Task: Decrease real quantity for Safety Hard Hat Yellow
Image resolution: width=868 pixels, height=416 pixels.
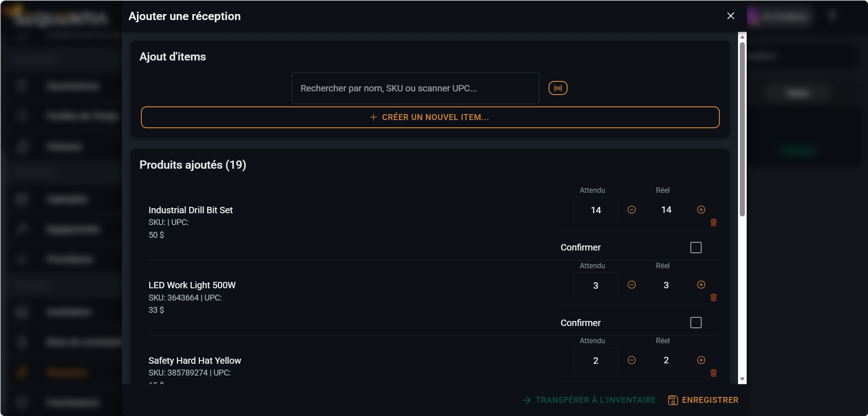Action: (632, 360)
